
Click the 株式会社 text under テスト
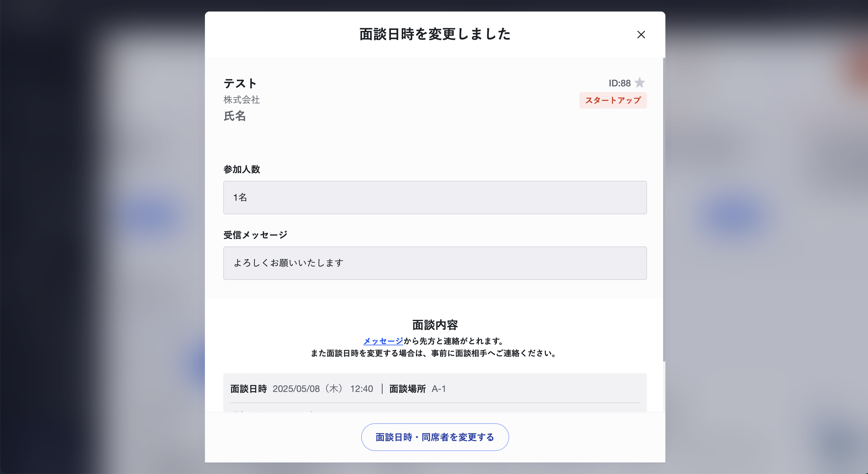(x=241, y=100)
